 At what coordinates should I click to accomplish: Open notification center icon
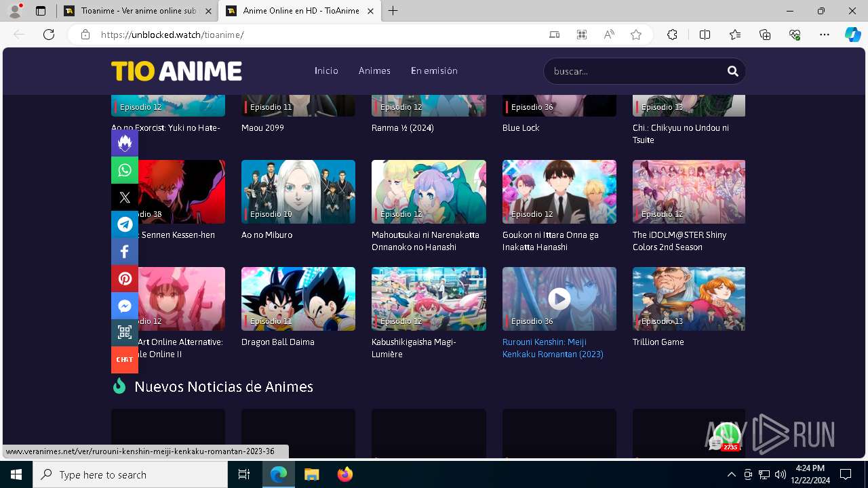(x=846, y=474)
